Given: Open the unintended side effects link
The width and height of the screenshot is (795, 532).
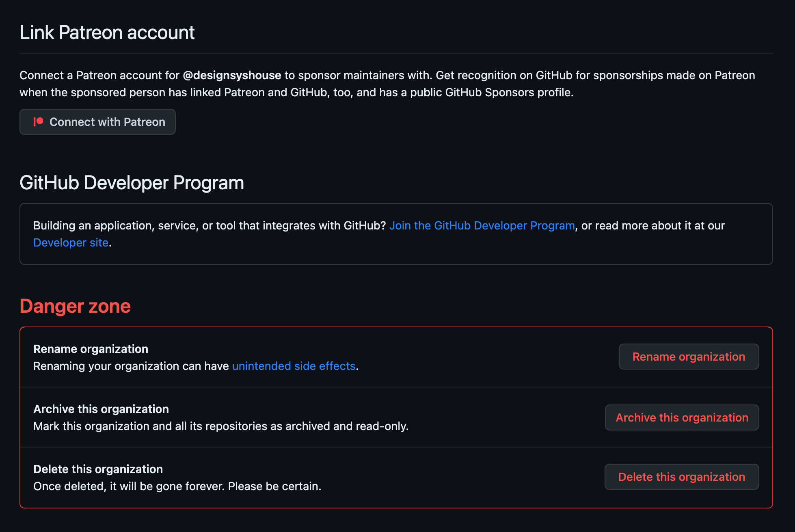Looking at the screenshot, I should (294, 366).
